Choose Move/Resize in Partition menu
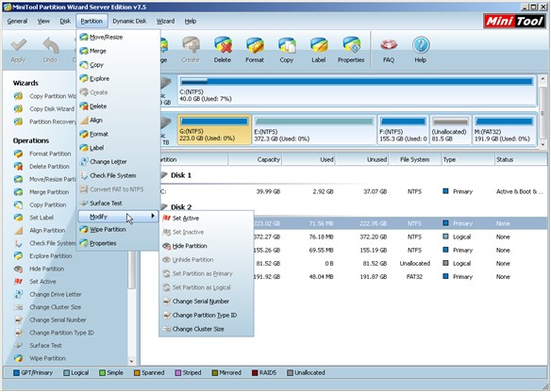Screen dimensions: 551x392 [x=118, y=37]
